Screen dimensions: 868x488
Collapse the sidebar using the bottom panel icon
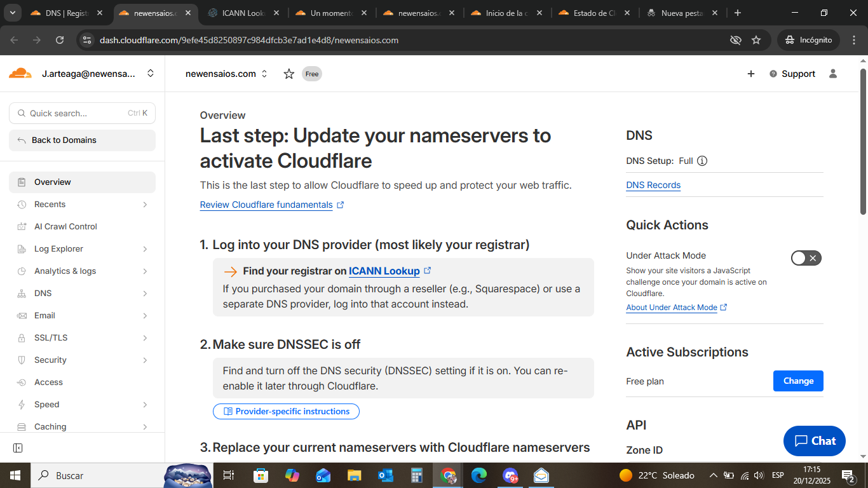coord(18,448)
